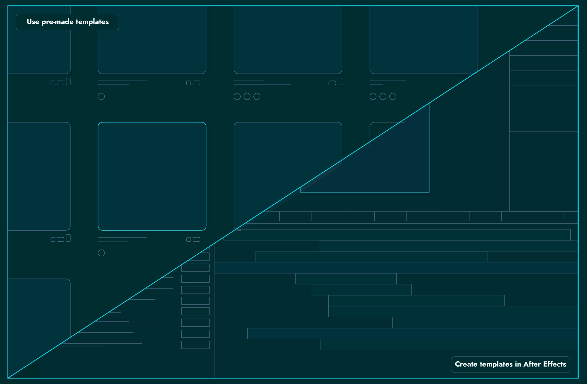Open the top-row second template thumbnail
Viewport: 588px width, 384px height.
pos(152,39)
